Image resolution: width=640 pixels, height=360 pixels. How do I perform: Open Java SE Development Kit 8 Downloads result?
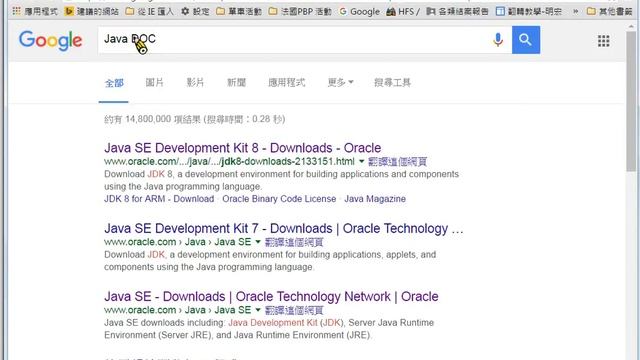click(x=242, y=148)
